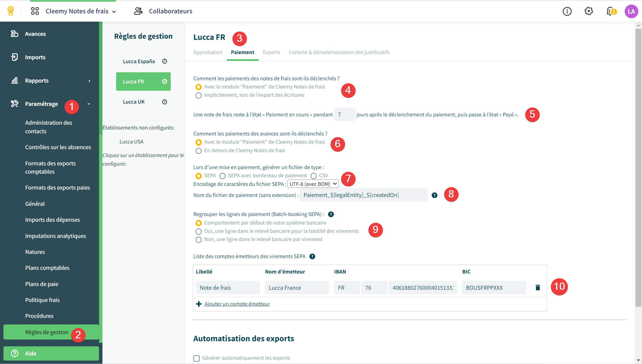Click the Rapports chart icon
The width and height of the screenshot is (642, 364).
click(x=15, y=81)
